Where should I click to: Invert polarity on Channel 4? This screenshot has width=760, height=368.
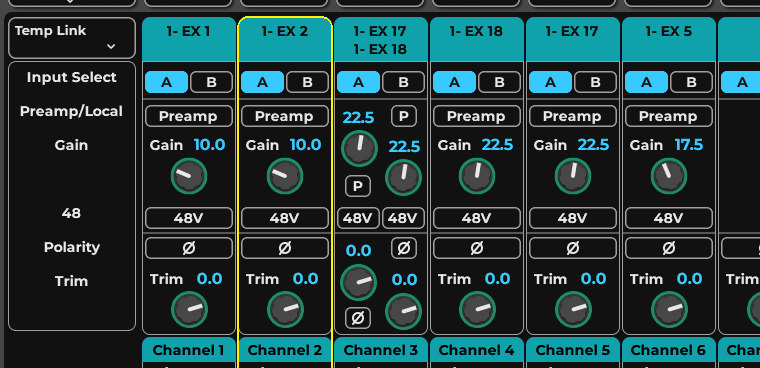click(x=476, y=248)
